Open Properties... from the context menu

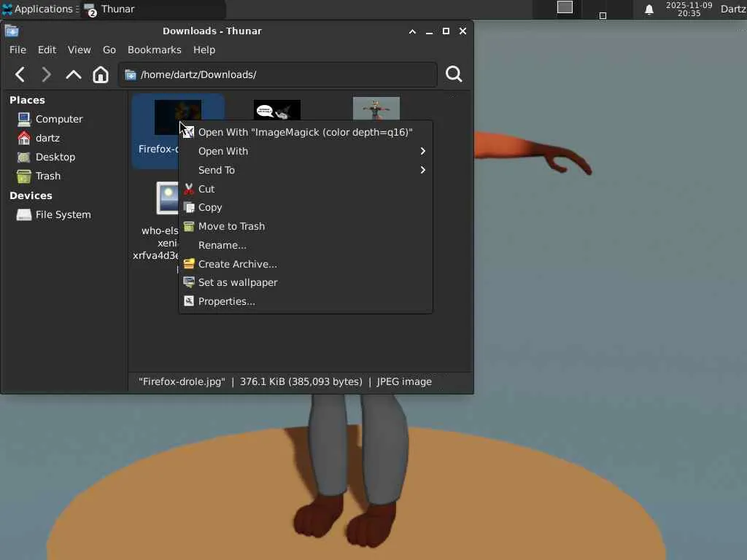(x=227, y=301)
